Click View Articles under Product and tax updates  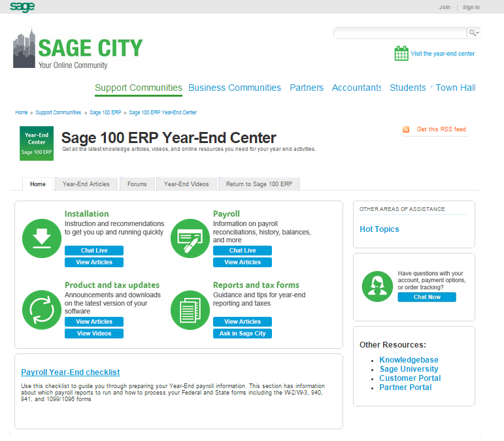pos(94,322)
